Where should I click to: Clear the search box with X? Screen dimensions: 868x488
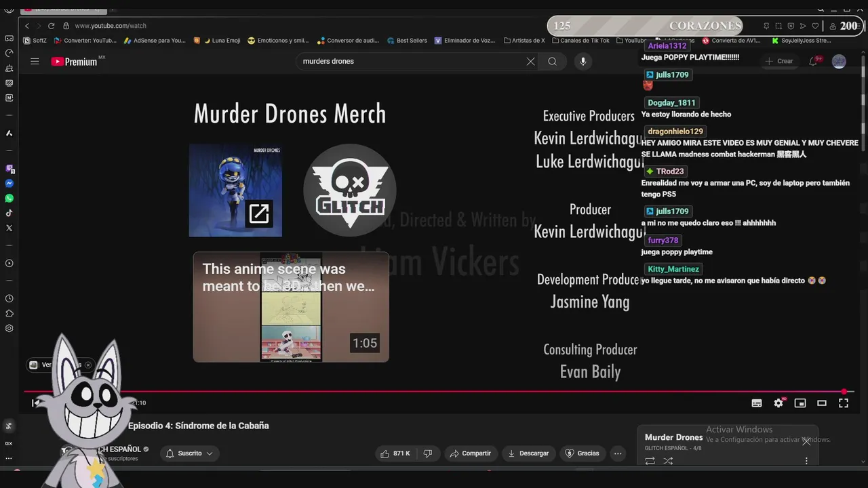(x=530, y=62)
